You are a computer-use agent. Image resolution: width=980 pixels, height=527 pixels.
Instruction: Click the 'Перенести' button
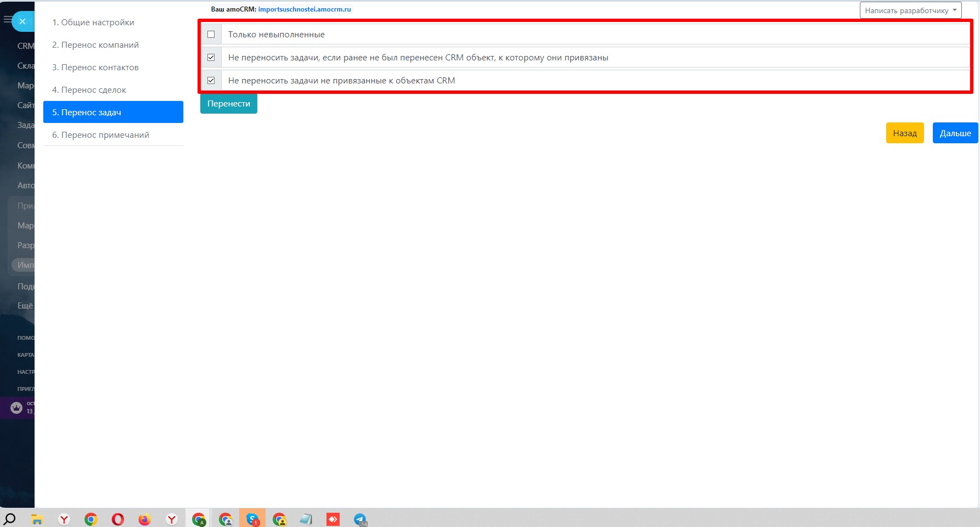[x=229, y=104]
